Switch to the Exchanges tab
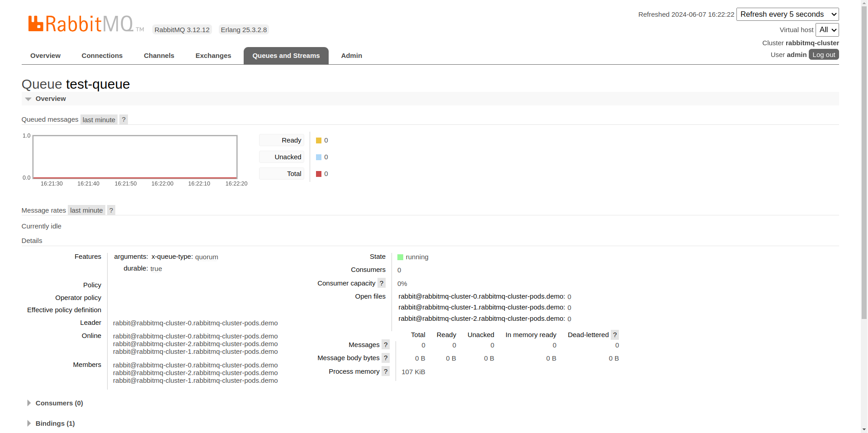868x433 pixels. tap(213, 56)
